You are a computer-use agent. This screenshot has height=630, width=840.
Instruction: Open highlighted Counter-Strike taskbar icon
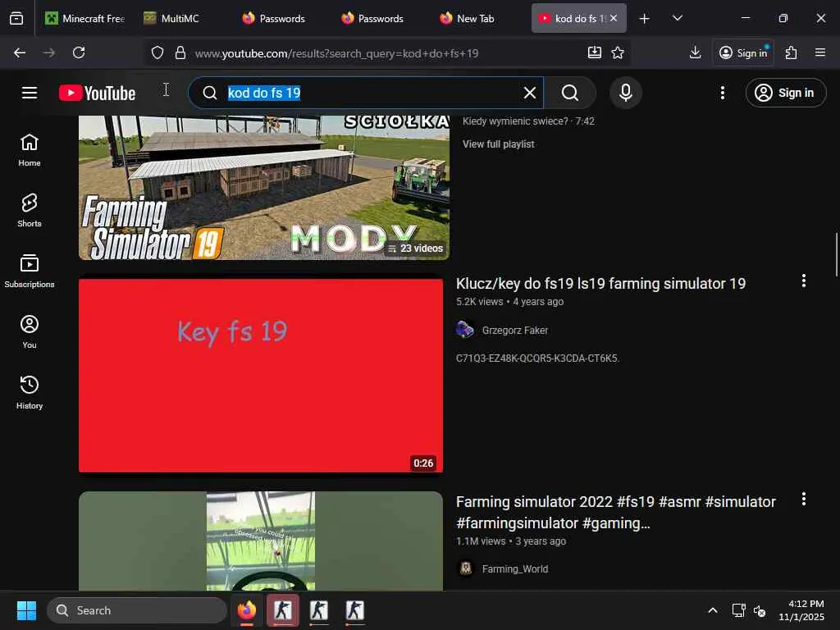[283, 610]
